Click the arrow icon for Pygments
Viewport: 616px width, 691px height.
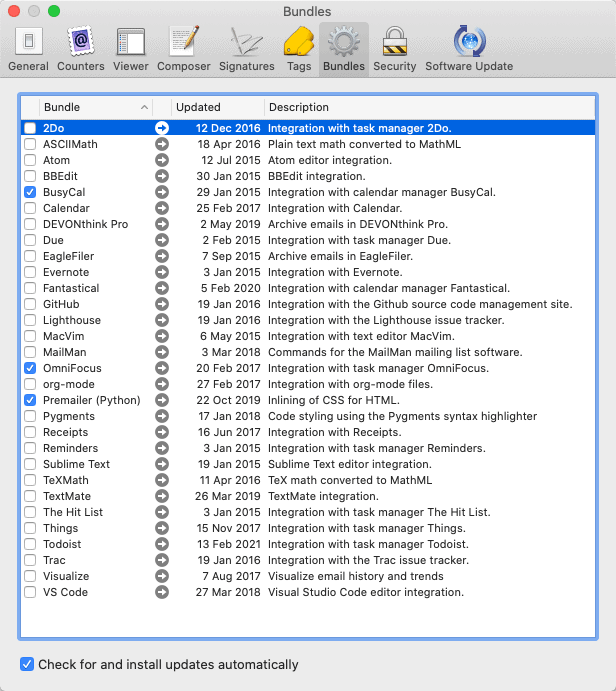click(x=162, y=416)
